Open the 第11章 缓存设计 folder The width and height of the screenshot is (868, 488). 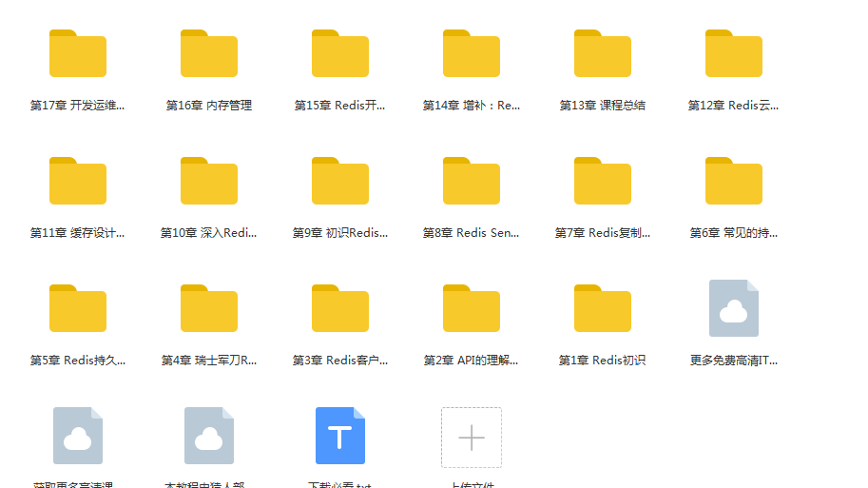[x=77, y=182]
